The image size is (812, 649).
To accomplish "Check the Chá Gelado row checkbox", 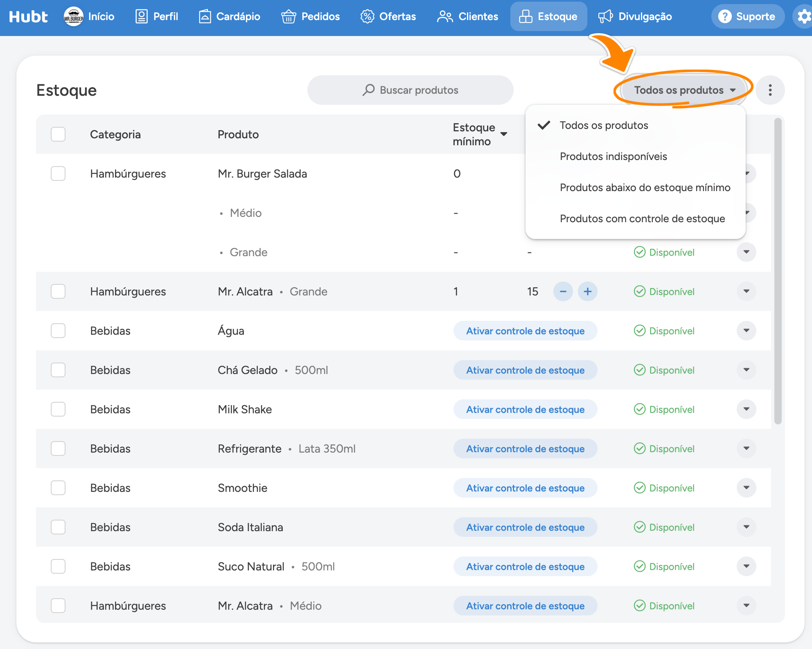I will point(58,370).
